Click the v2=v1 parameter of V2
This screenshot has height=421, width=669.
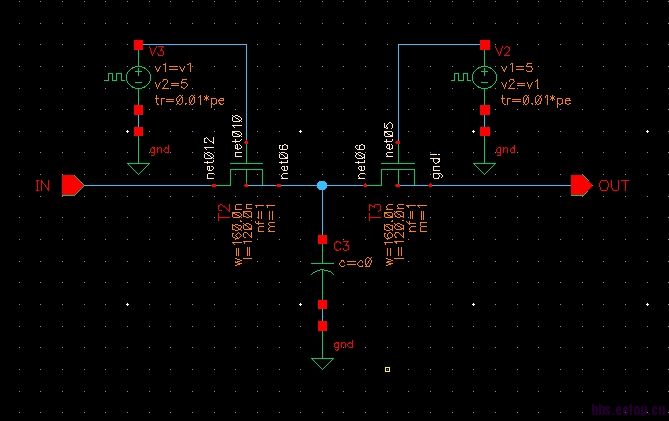point(520,84)
